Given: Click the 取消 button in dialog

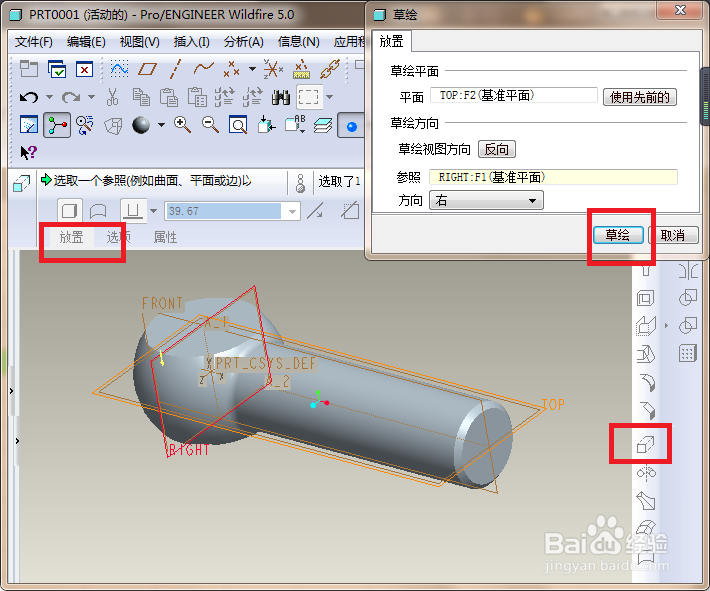Looking at the screenshot, I should coord(672,235).
